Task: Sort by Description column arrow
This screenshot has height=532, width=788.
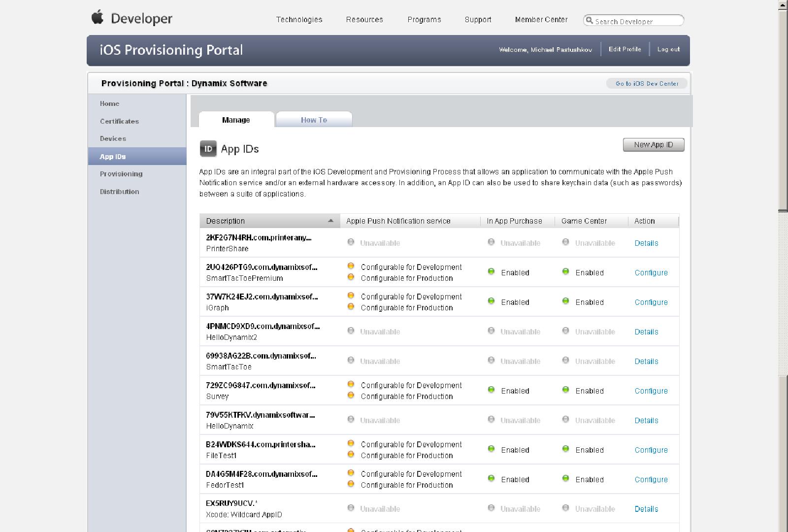Action: [x=330, y=221]
